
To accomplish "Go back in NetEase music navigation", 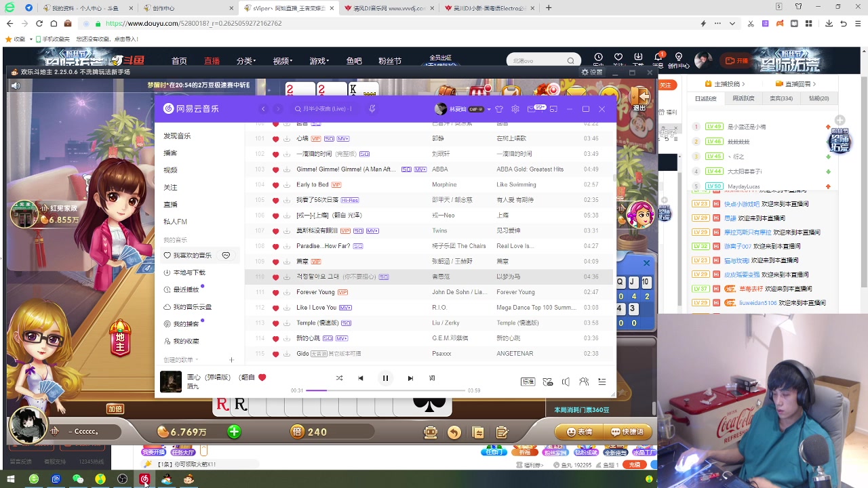I will tap(264, 108).
